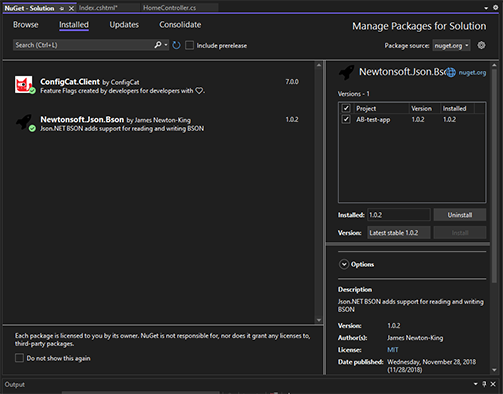This screenshot has width=503, height=394.
Task: Switch to the Browse tab
Action: 26,25
